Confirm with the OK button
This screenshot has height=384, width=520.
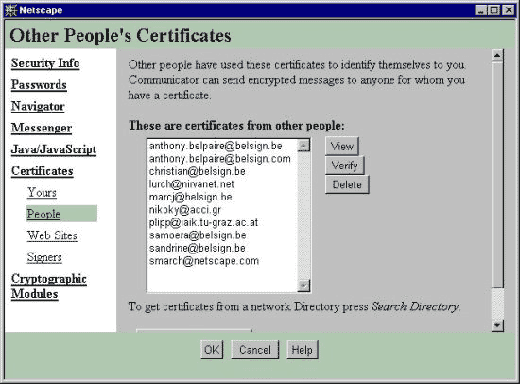[x=212, y=350]
